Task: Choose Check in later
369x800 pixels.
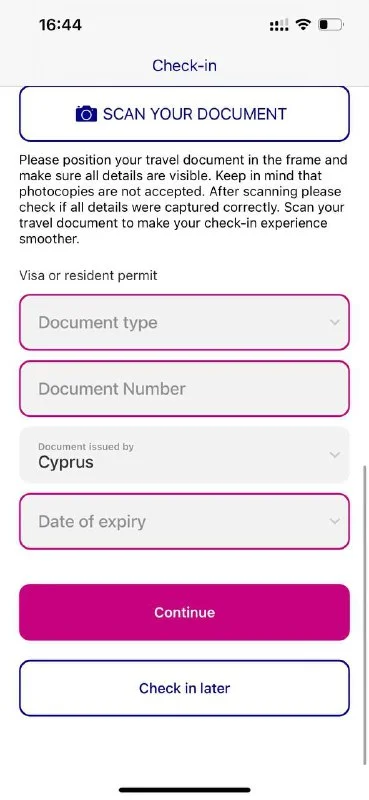Action: pos(184,688)
